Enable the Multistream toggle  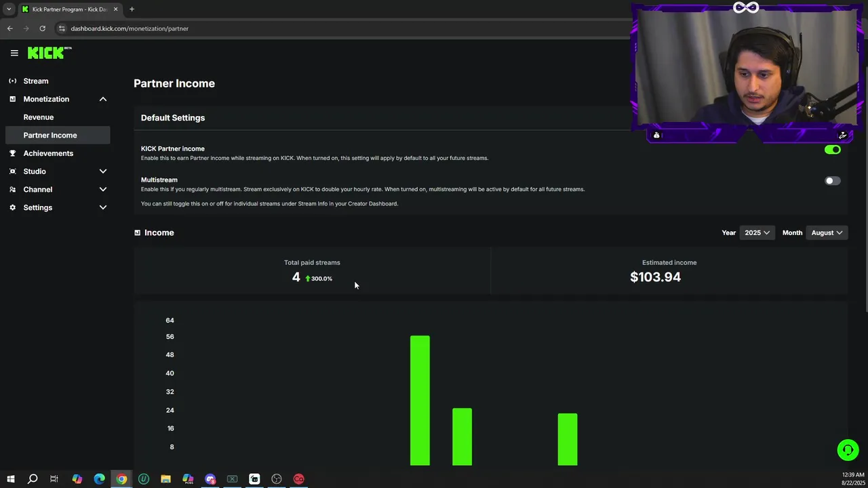pos(833,181)
